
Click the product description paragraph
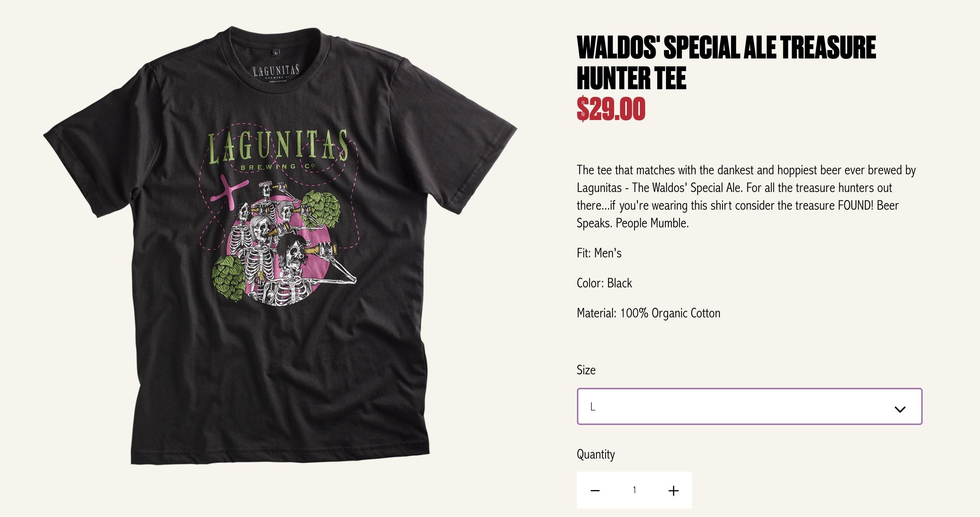pos(746,196)
